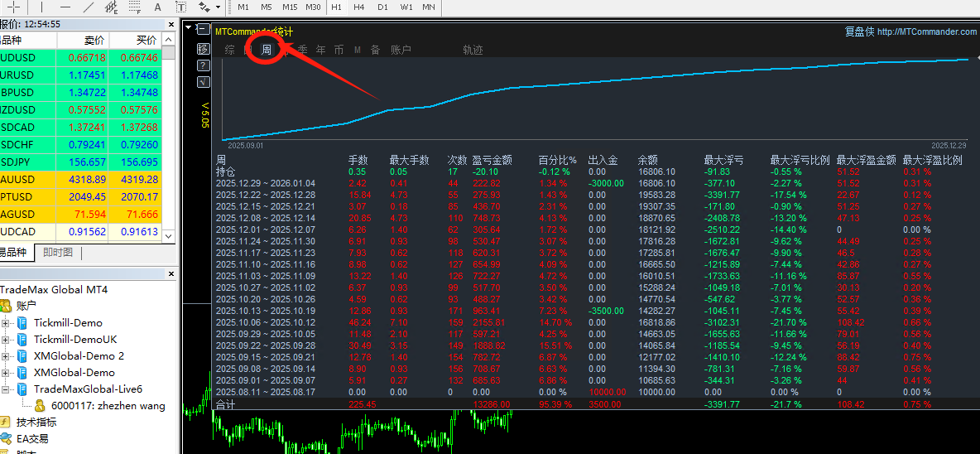Click the 移 move panel icon
980x454 pixels.
[x=203, y=48]
